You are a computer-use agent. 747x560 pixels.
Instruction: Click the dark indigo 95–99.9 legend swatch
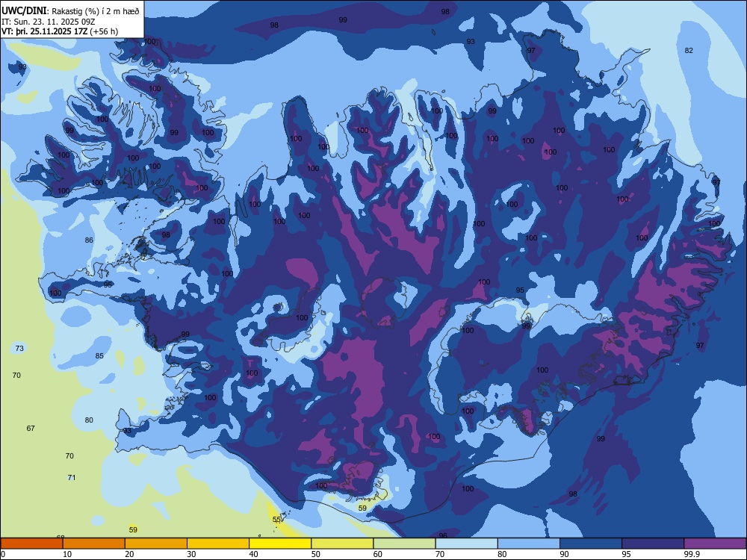(x=653, y=544)
